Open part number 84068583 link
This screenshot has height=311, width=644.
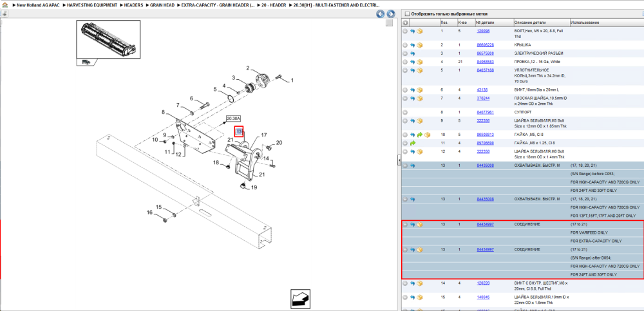tap(485, 62)
